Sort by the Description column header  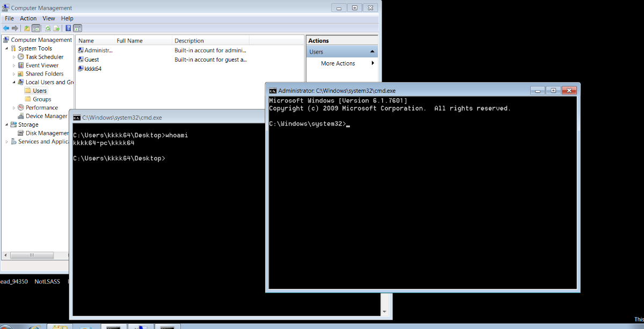pyautogui.click(x=211, y=41)
